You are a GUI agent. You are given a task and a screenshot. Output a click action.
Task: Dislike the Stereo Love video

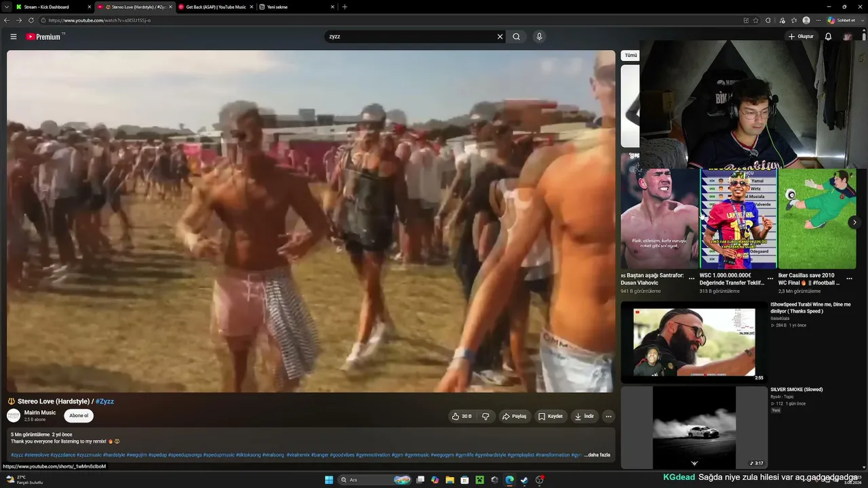pos(486,416)
